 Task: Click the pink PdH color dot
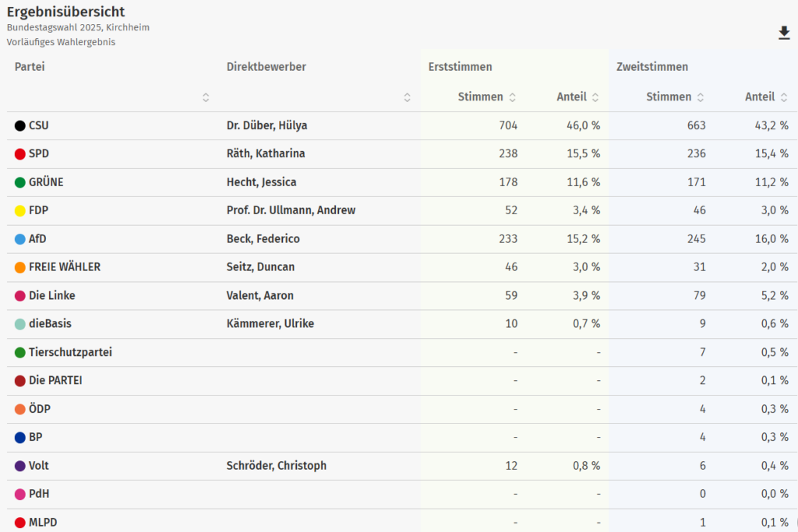19,495
